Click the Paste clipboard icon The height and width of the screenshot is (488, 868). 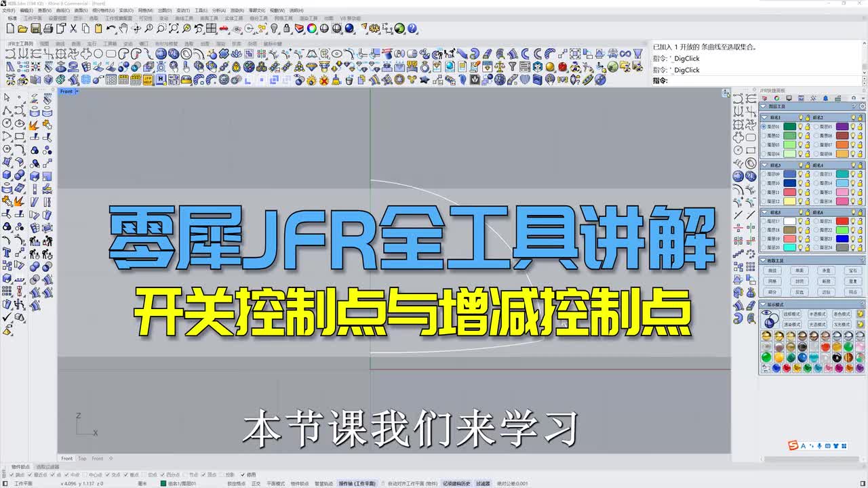click(x=98, y=28)
